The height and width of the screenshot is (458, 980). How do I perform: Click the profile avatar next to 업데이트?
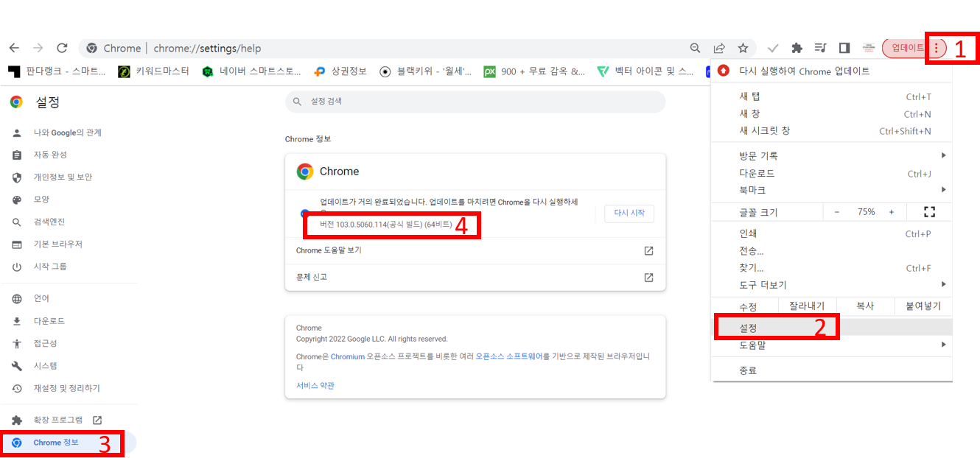869,48
